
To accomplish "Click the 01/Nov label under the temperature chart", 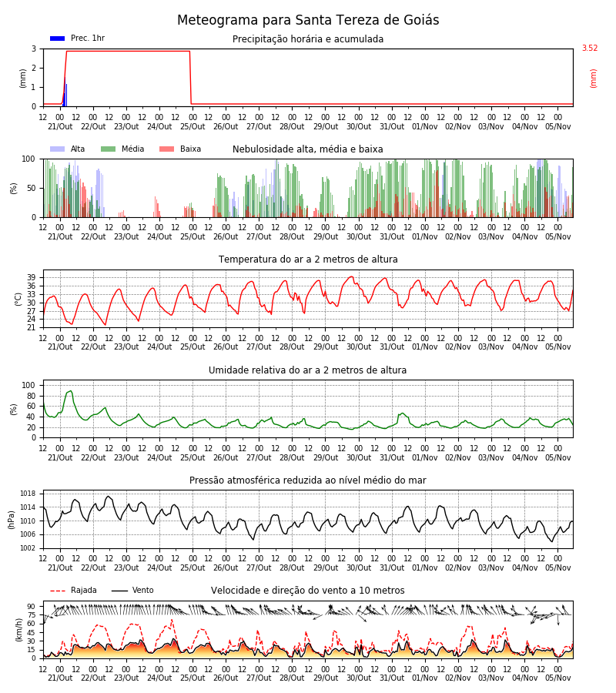I will pyautogui.click(x=425, y=347).
